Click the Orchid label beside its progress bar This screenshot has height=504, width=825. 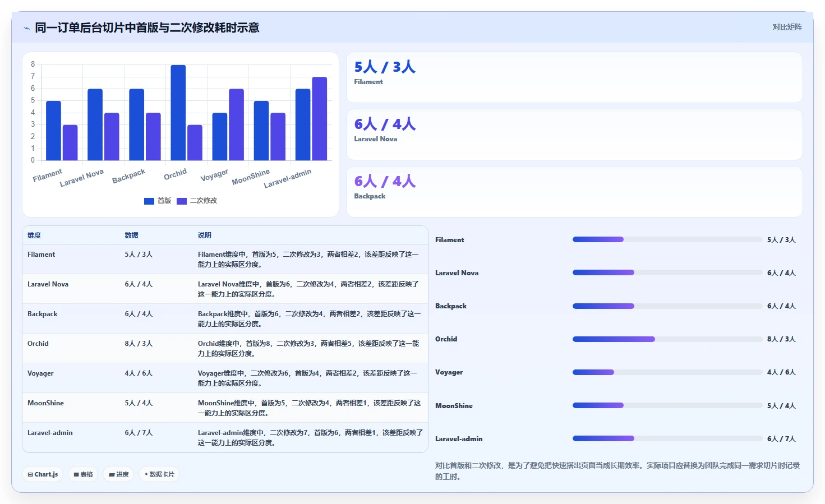point(446,339)
